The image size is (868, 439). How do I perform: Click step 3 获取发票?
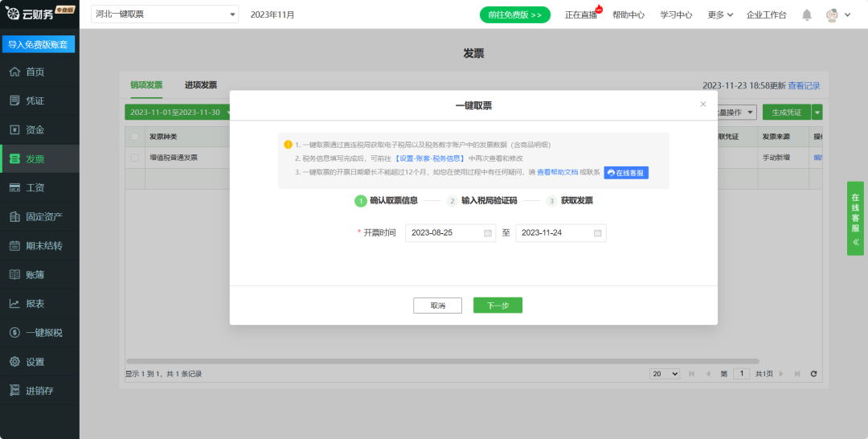click(x=570, y=201)
